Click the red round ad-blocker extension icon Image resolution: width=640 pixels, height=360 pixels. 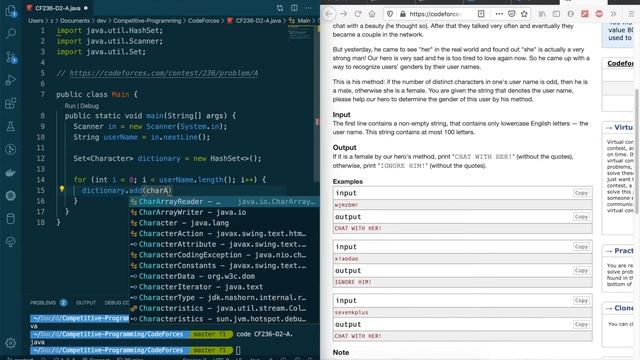(599, 14)
